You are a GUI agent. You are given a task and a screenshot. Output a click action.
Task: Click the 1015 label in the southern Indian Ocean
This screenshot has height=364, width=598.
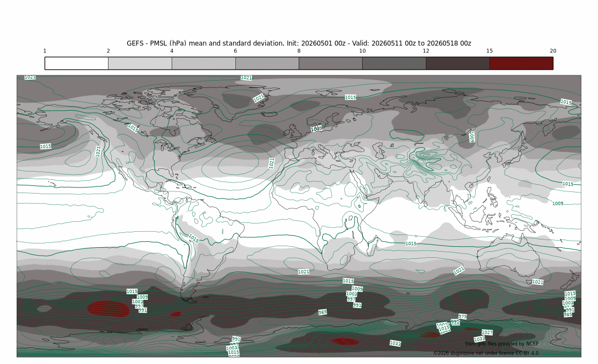coord(411,243)
